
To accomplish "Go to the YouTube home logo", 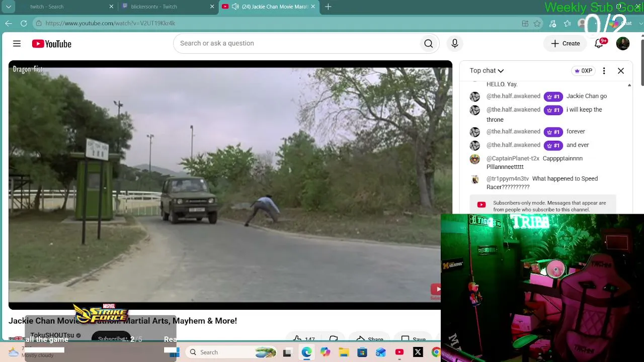I will 52,44.
